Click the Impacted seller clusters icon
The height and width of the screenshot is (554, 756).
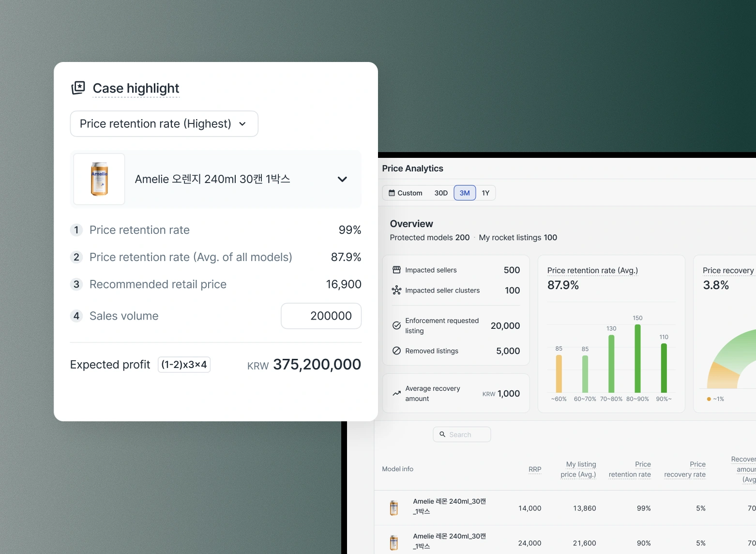(x=396, y=290)
